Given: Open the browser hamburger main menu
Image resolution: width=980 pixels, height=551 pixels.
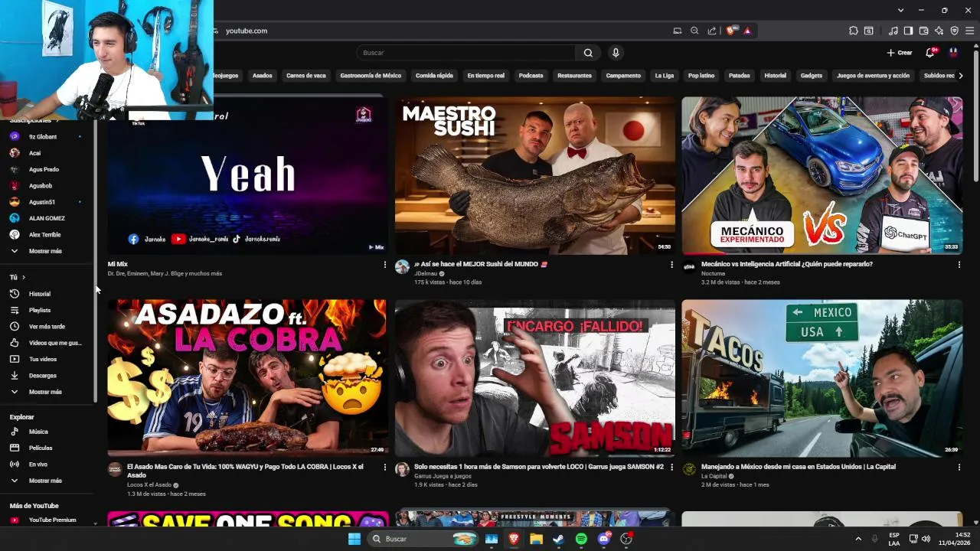Looking at the screenshot, I should pyautogui.click(x=969, y=31).
